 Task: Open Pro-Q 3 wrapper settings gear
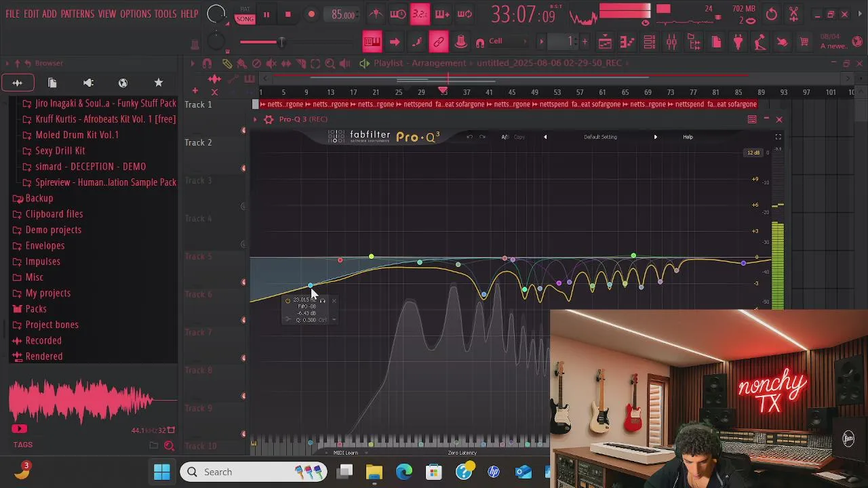tap(269, 119)
